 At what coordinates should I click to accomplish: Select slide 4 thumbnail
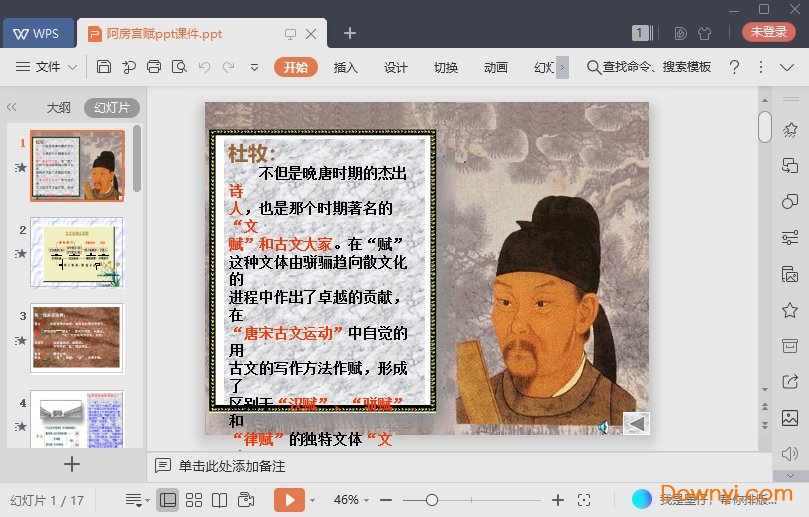point(77,419)
